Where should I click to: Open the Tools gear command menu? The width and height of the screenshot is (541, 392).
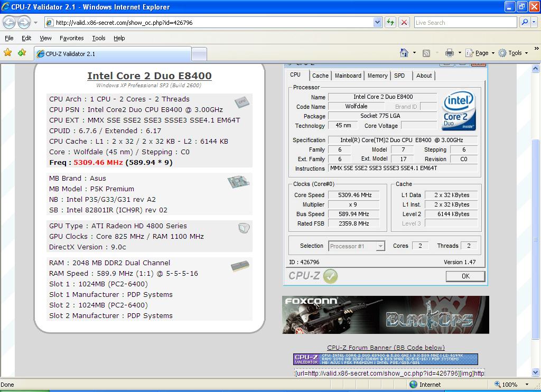point(513,53)
